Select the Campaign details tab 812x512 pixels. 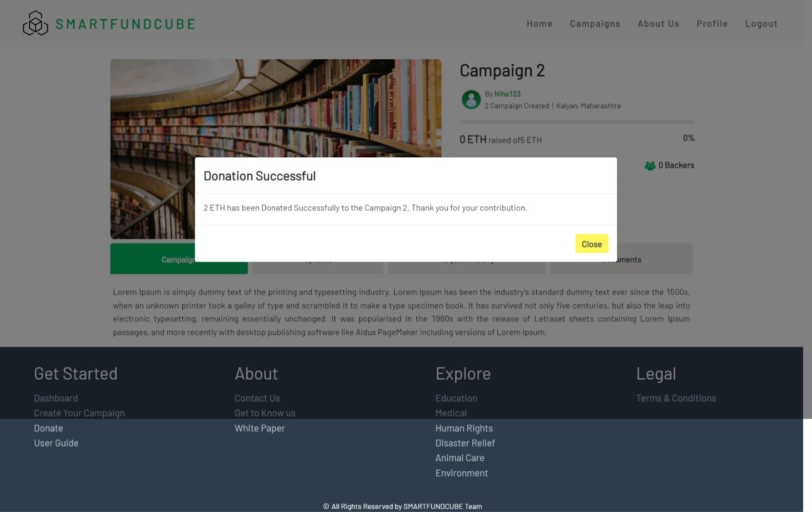[179, 259]
